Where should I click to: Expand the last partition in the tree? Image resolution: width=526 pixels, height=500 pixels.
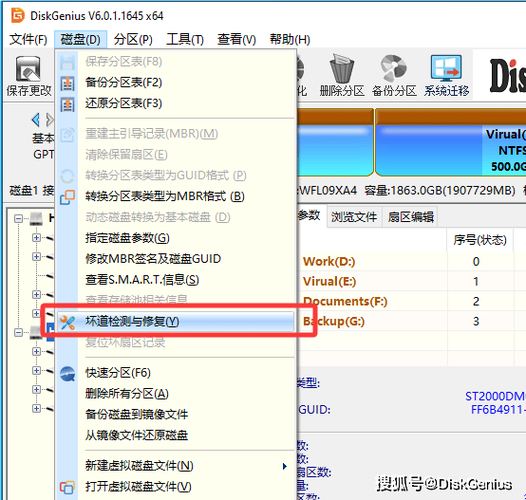36,408
